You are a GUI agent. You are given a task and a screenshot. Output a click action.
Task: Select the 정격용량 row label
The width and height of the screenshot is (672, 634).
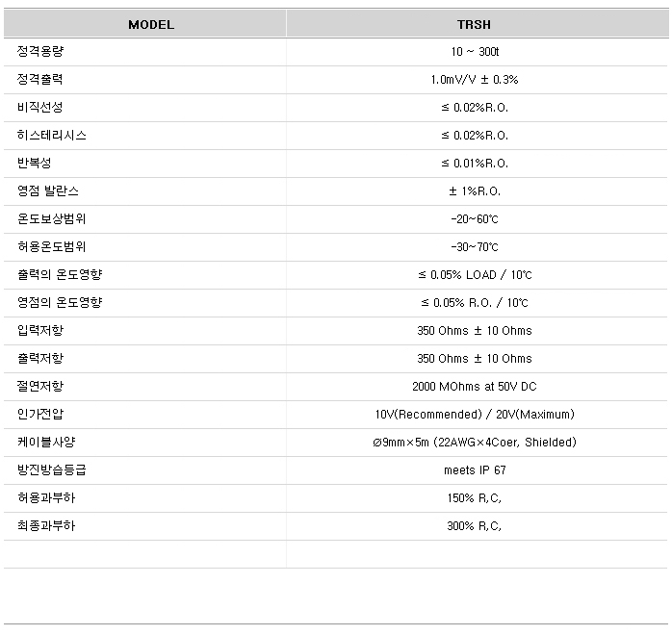[x=40, y=52]
